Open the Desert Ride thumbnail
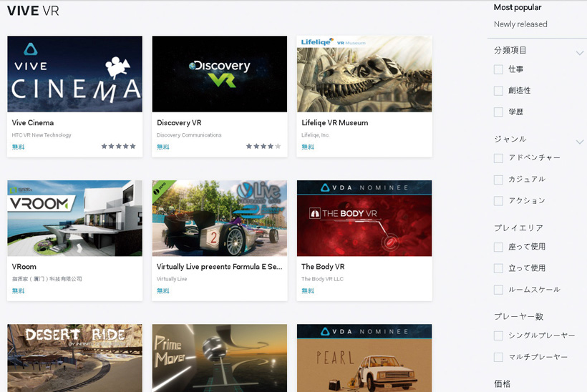Image resolution: width=587 pixels, height=392 pixels. pyautogui.click(x=75, y=358)
